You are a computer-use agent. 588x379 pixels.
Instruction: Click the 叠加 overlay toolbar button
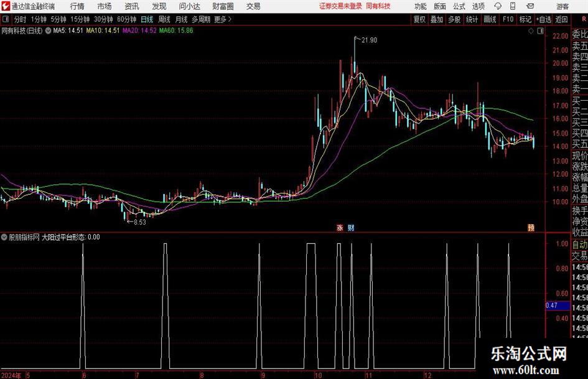point(437,19)
